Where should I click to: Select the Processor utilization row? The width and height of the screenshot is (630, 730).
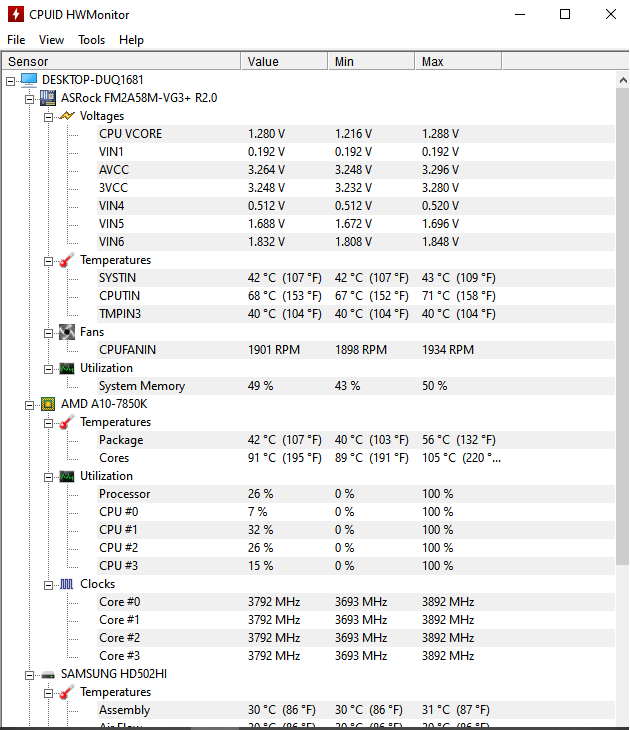pyautogui.click(x=356, y=494)
